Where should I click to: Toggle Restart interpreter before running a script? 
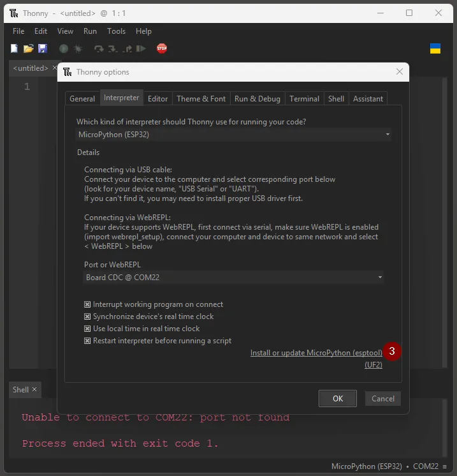pos(87,341)
